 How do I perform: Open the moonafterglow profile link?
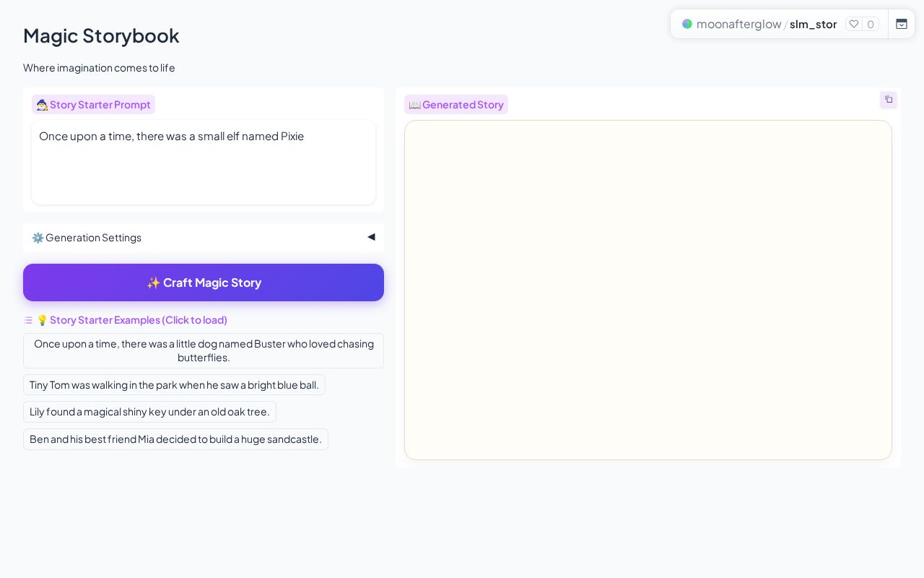coord(738,24)
